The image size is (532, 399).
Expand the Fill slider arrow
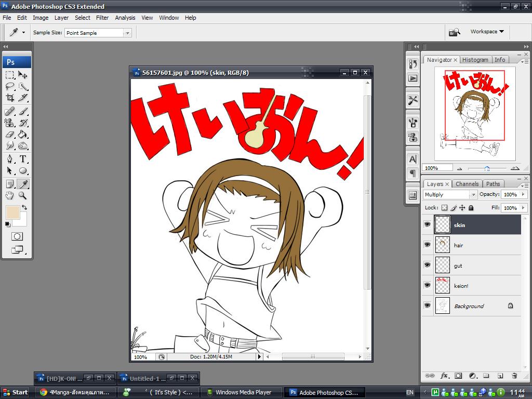[523, 208]
